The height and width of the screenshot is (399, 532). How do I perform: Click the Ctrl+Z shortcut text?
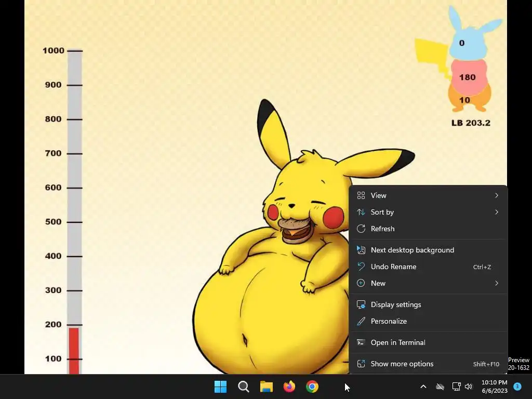(x=482, y=267)
